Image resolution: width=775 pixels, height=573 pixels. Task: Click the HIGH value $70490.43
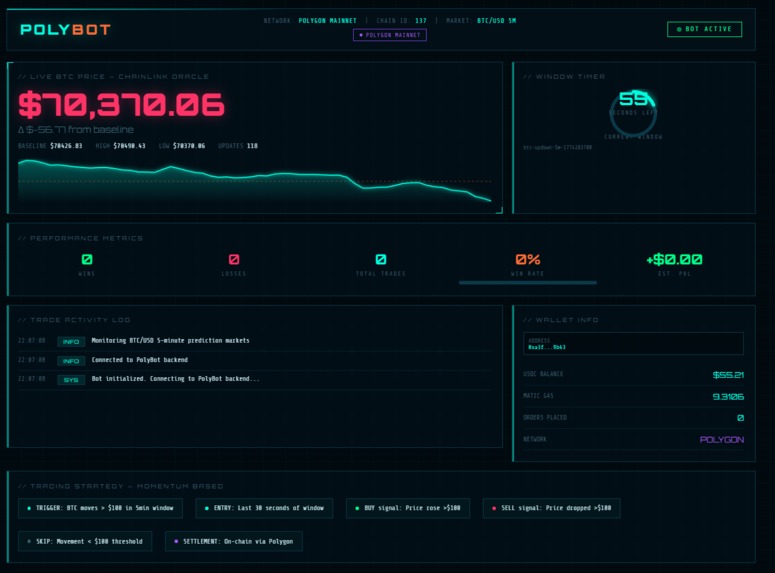pos(129,146)
